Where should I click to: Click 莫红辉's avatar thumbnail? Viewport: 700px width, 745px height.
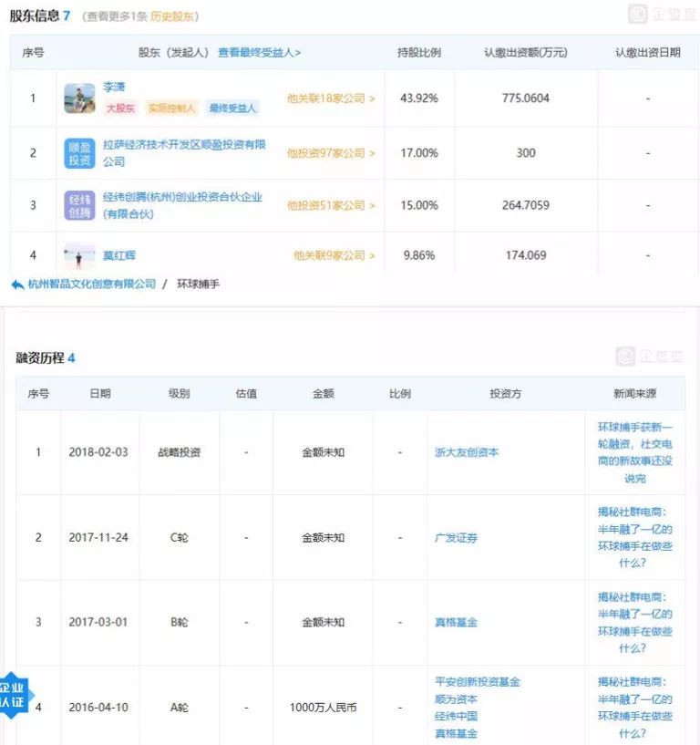(x=80, y=255)
